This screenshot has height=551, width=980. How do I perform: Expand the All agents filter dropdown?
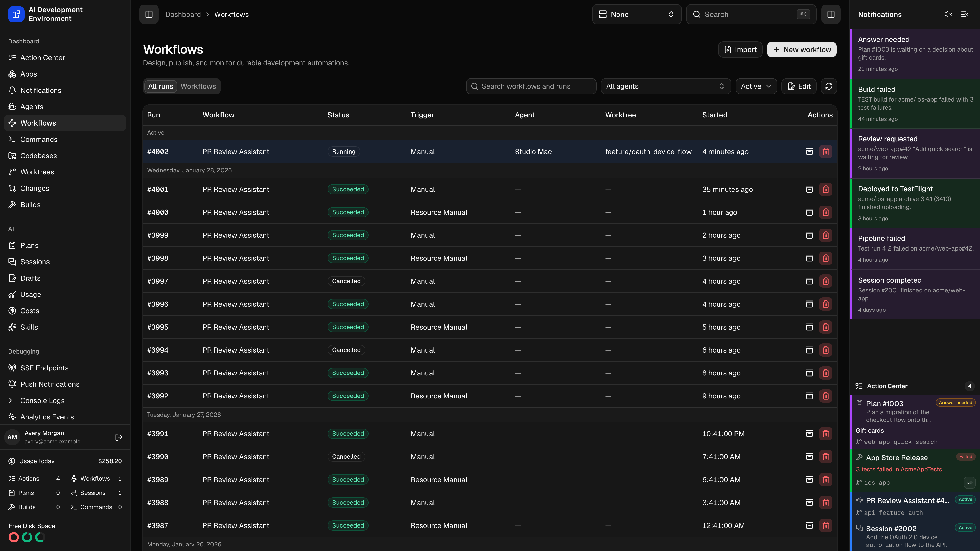click(666, 86)
